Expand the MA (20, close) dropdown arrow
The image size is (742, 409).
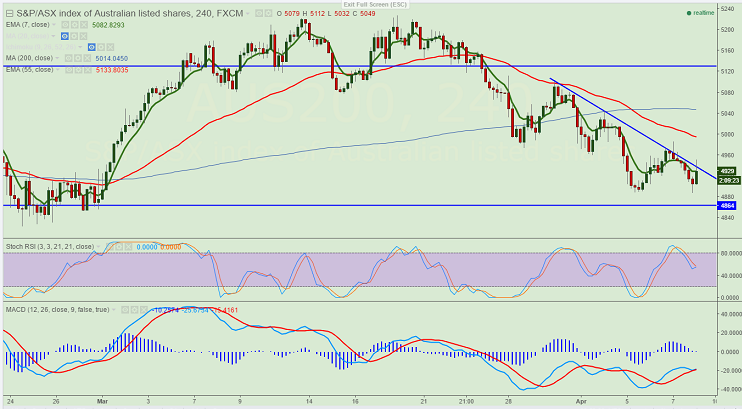(x=53, y=36)
